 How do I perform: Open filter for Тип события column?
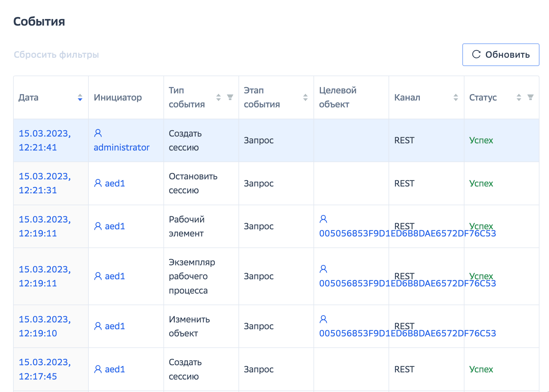230,97
